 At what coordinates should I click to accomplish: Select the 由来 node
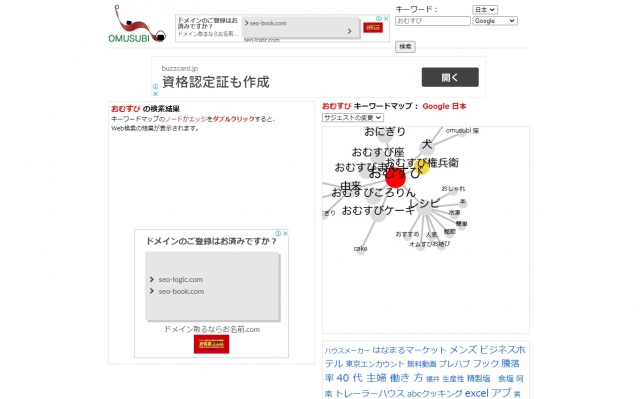(x=351, y=186)
